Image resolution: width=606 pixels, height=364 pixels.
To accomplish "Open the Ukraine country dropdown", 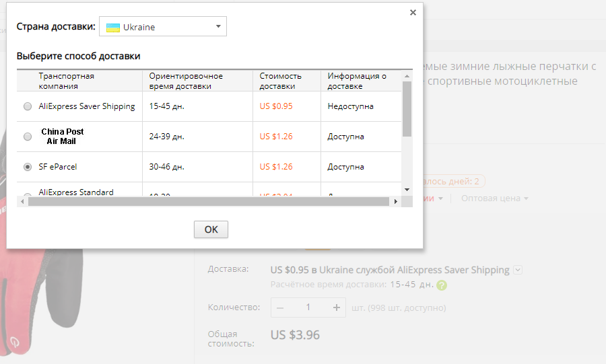I will coord(163,27).
